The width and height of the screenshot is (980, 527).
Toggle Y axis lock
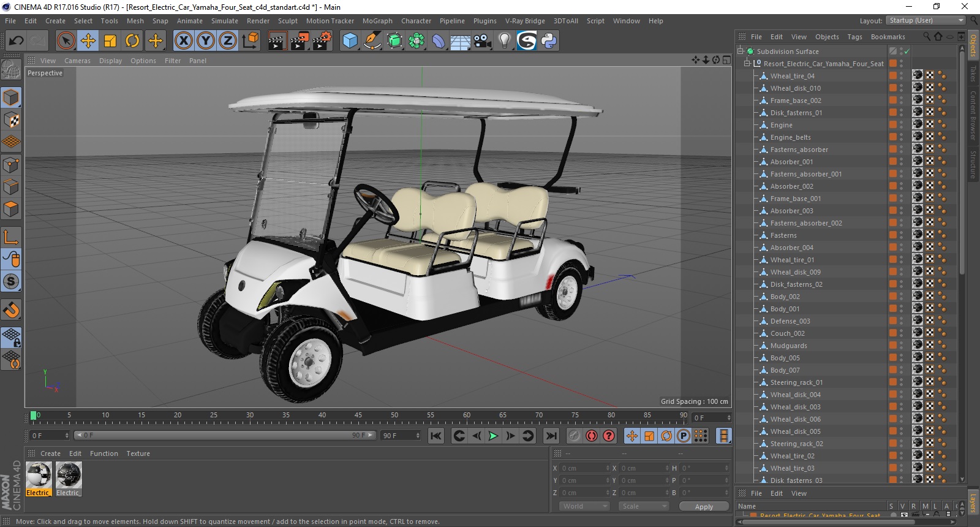[205, 41]
